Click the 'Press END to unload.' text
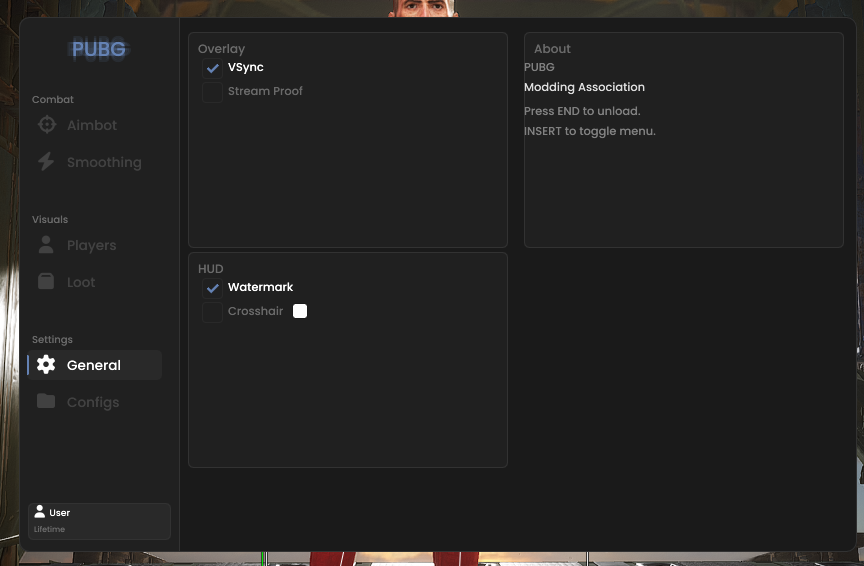Image resolution: width=864 pixels, height=566 pixels. 582,111
